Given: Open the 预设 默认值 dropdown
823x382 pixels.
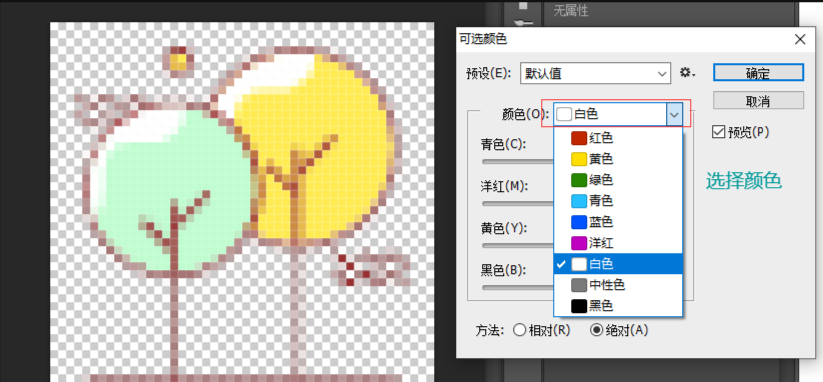Looking at the screenshot, I should click(x=595, y=73).
